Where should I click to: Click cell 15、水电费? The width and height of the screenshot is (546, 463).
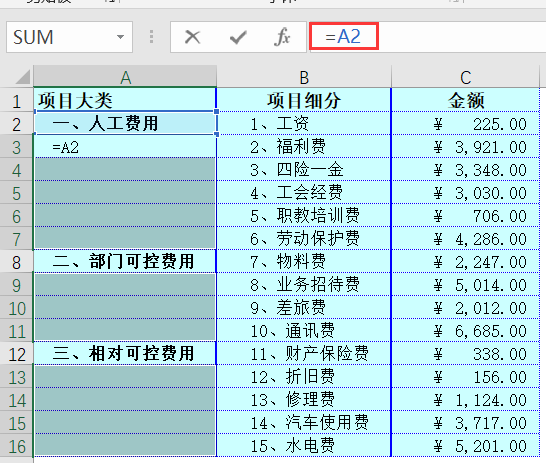[x=304, y=445]
